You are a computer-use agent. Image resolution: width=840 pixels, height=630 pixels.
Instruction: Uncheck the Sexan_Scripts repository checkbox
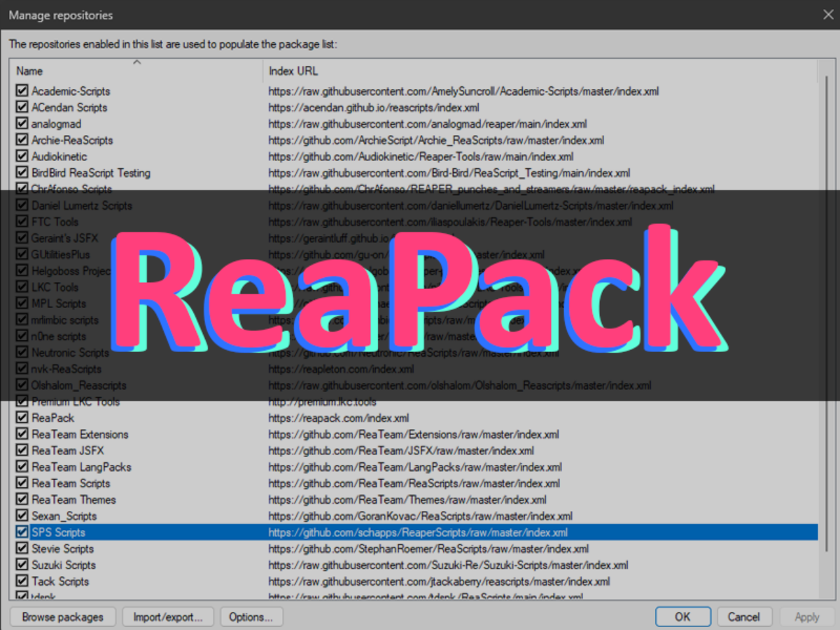[22, 516]
